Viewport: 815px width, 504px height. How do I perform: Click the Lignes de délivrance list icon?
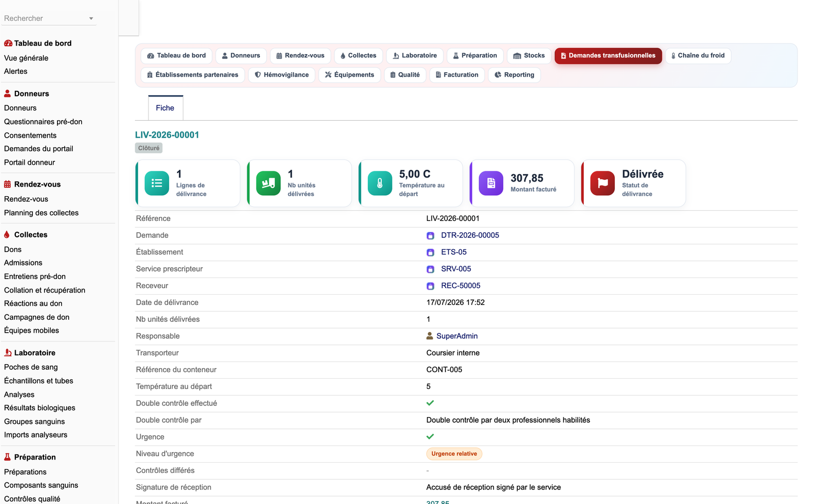[x=157, y=183]
